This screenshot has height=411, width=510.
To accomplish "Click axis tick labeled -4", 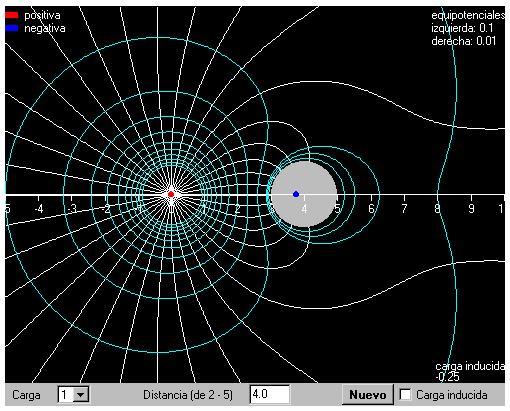I will [39, 209].
